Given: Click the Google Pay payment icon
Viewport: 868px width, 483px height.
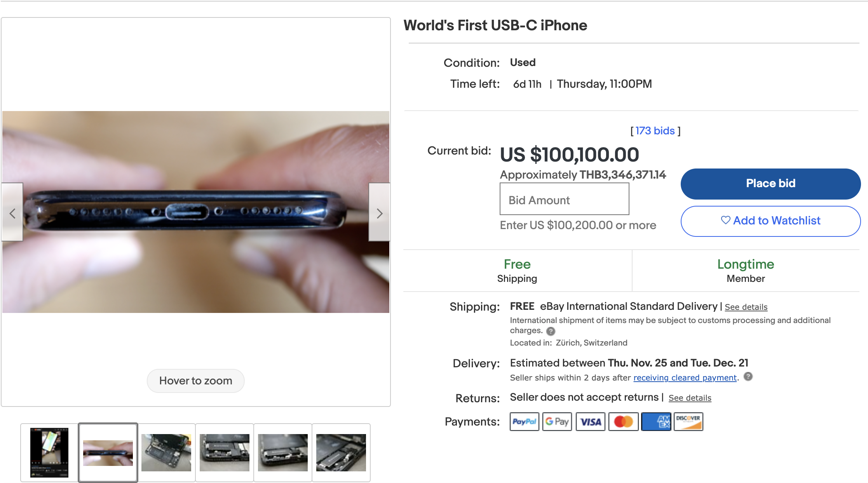Looking at the screenshot, I should click(x=557, y=422).
